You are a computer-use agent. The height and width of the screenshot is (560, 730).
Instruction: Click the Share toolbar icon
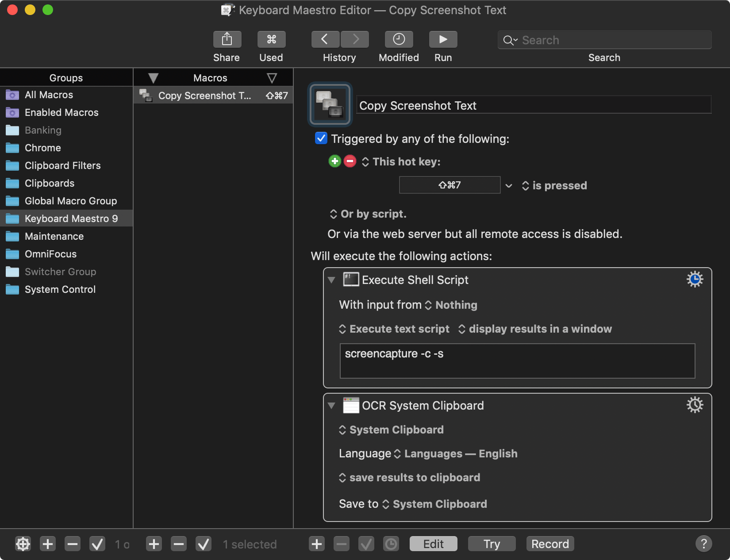coord(227,39)
